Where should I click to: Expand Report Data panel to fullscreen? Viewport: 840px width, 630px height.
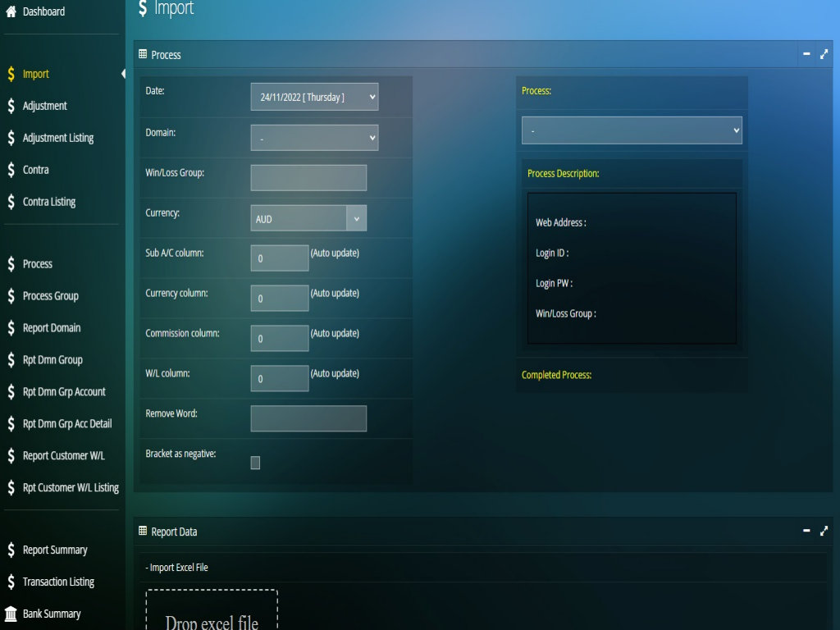pos(824,531)
